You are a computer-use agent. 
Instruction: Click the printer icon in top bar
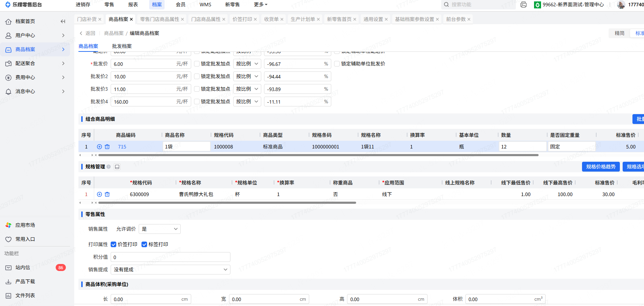(x=524, y=5)
